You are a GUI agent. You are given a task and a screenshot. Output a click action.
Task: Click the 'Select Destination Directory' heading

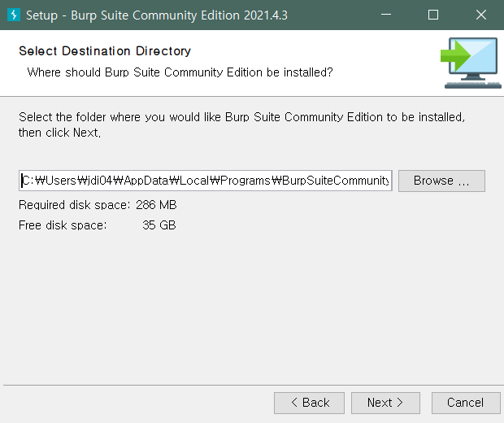coord(105,51)
